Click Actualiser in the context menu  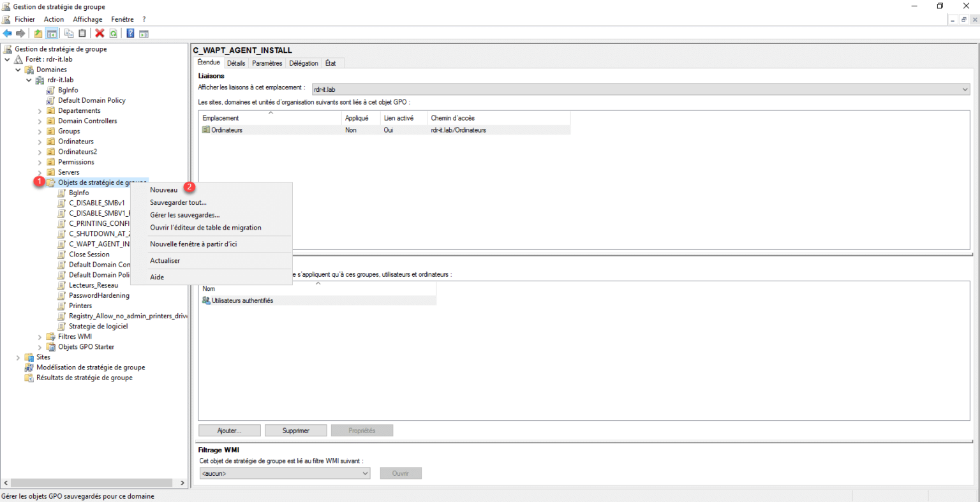click(165, 261)
